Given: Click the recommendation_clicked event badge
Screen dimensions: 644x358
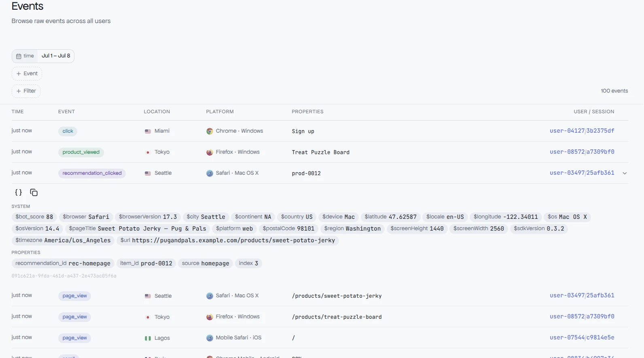Looking at the screenshot, I should 92,173.
